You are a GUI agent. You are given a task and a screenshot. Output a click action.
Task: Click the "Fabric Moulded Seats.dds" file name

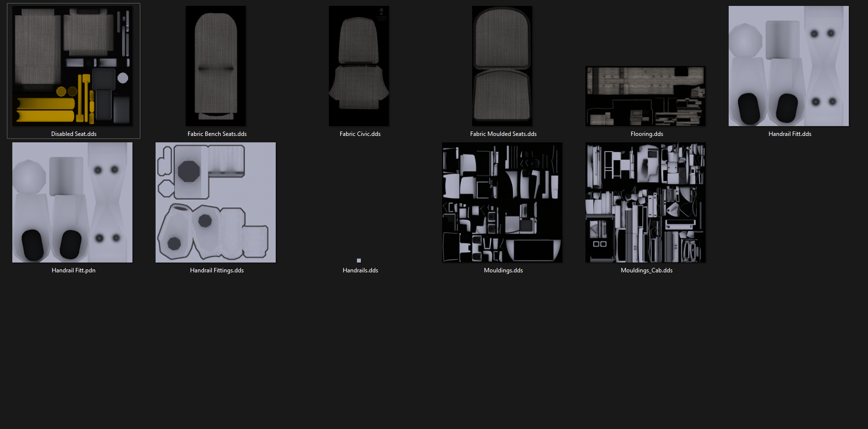coord(503,134)
